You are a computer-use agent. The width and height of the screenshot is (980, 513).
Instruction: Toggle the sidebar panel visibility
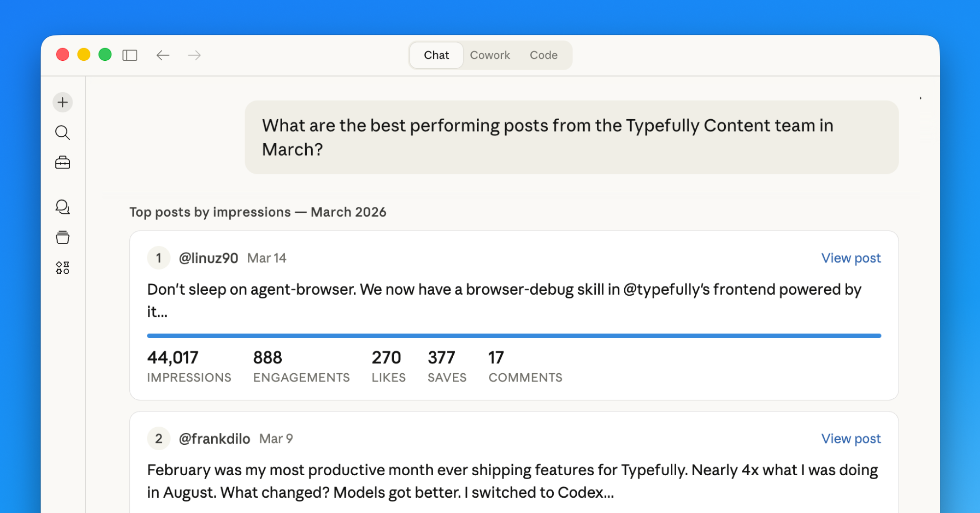(130, 55)
